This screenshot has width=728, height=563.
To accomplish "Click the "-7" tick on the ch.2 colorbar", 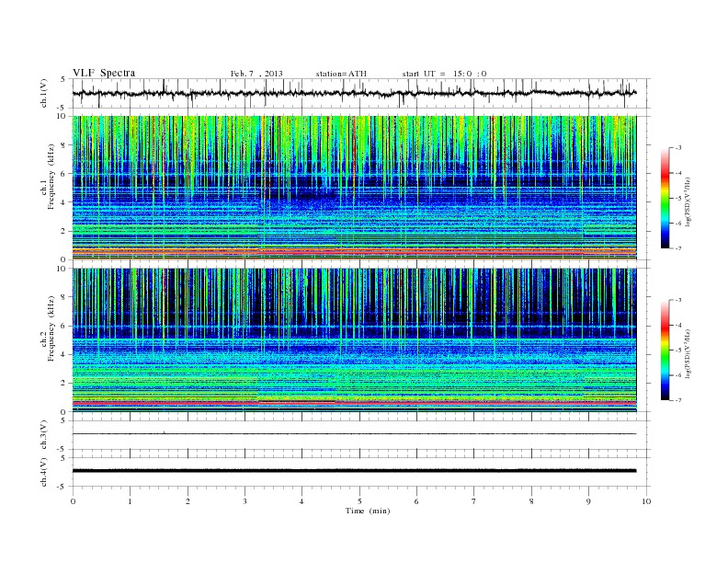I will point(677,400).
